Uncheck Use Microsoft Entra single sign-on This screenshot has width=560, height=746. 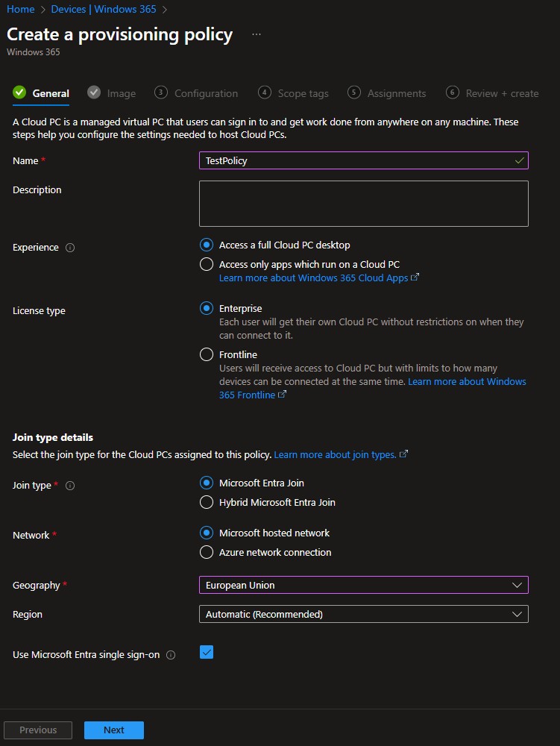(x=207, y=653)
